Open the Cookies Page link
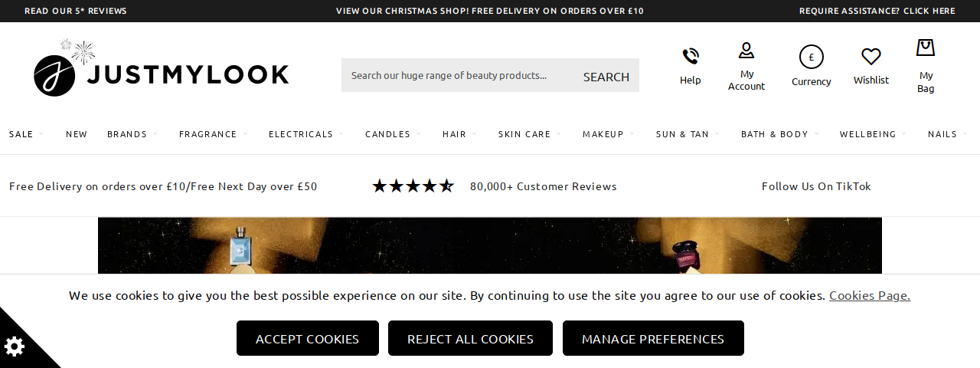 coord(870,295)
